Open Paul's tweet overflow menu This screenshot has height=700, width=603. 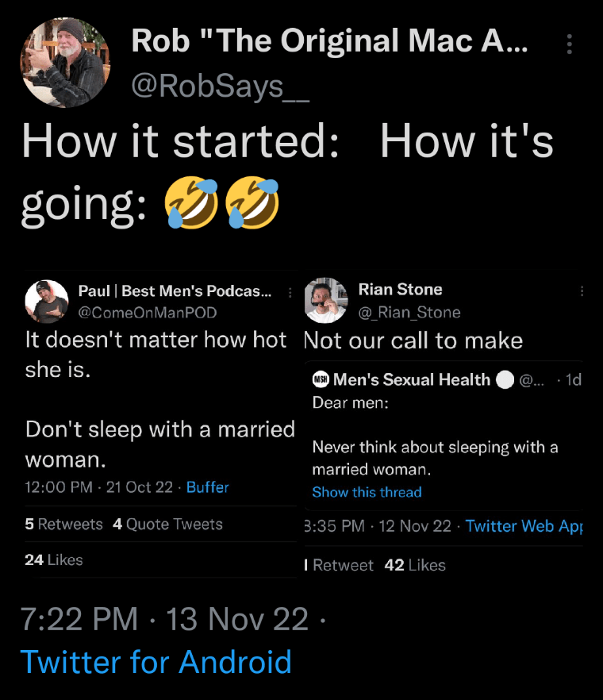pyautogui.click(x=290, y=293)
